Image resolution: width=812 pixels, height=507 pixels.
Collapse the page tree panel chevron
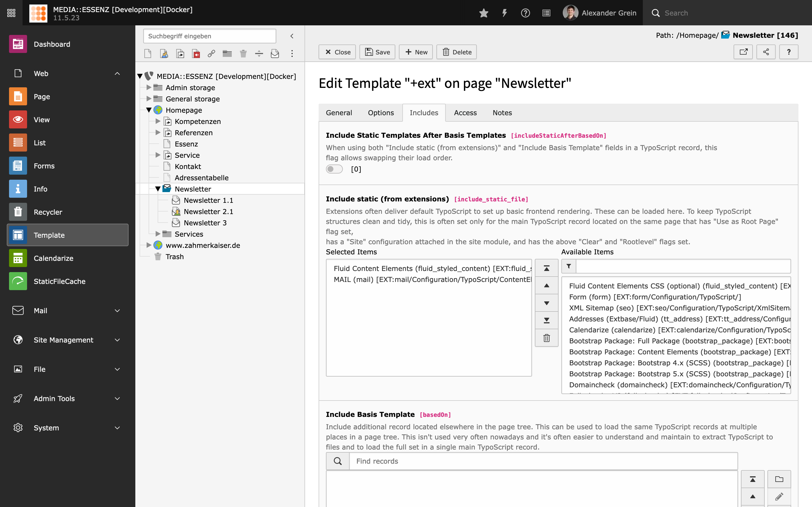pos(292,36)
